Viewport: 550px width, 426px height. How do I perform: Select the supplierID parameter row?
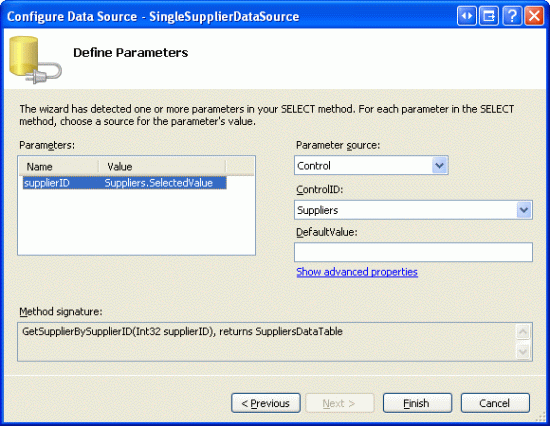tap(125, 183)
